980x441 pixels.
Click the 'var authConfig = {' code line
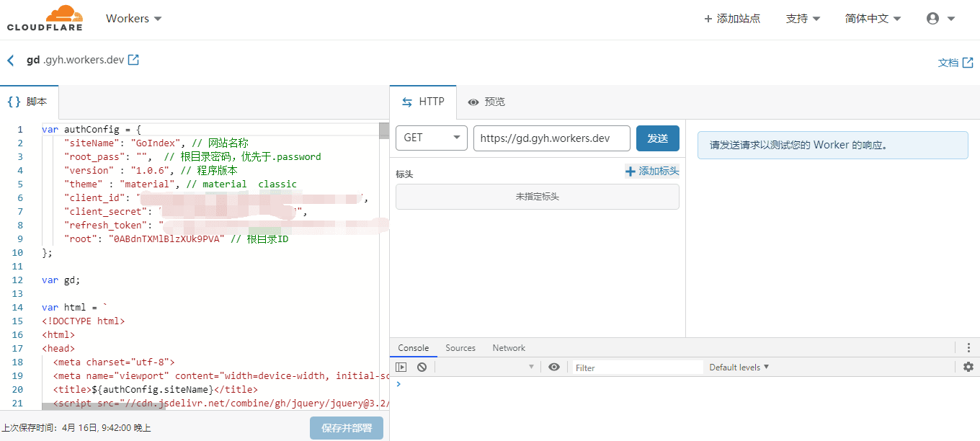(92, 130)
